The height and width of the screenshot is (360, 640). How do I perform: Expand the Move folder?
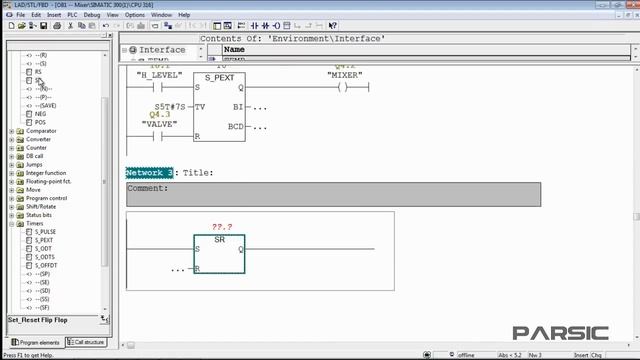[x=11, y=190]
